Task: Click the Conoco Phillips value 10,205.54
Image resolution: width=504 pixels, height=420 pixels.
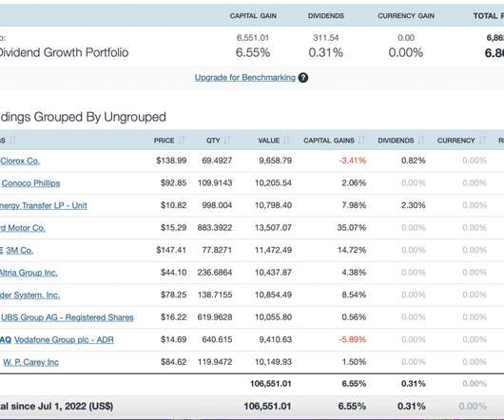Action: (273, 183)
